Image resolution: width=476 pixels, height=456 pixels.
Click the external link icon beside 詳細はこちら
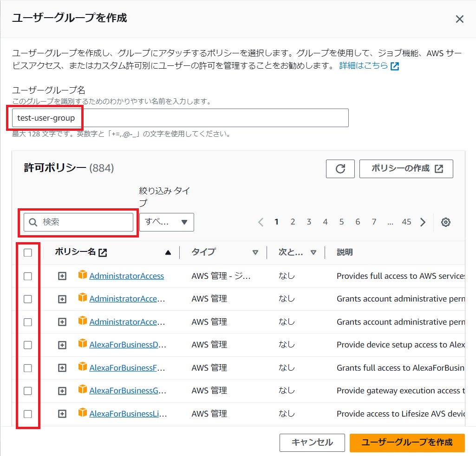tap(395, 66)
